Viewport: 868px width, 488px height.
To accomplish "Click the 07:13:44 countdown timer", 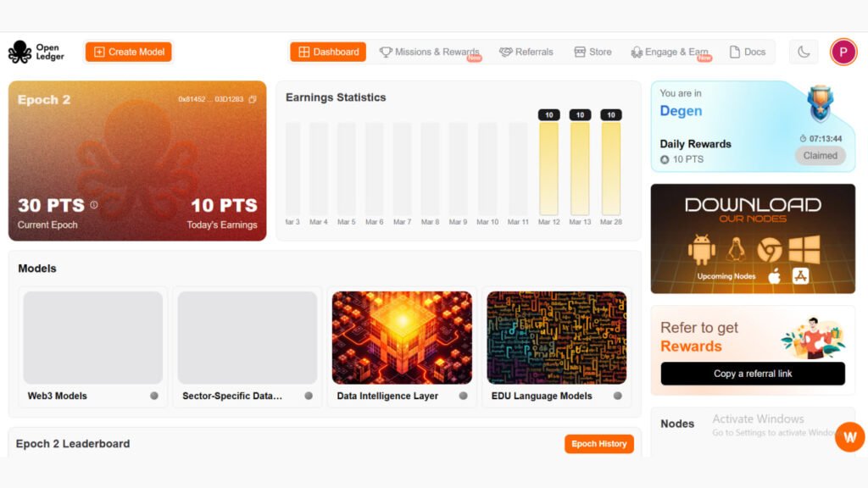I will (x=821, y=138).
